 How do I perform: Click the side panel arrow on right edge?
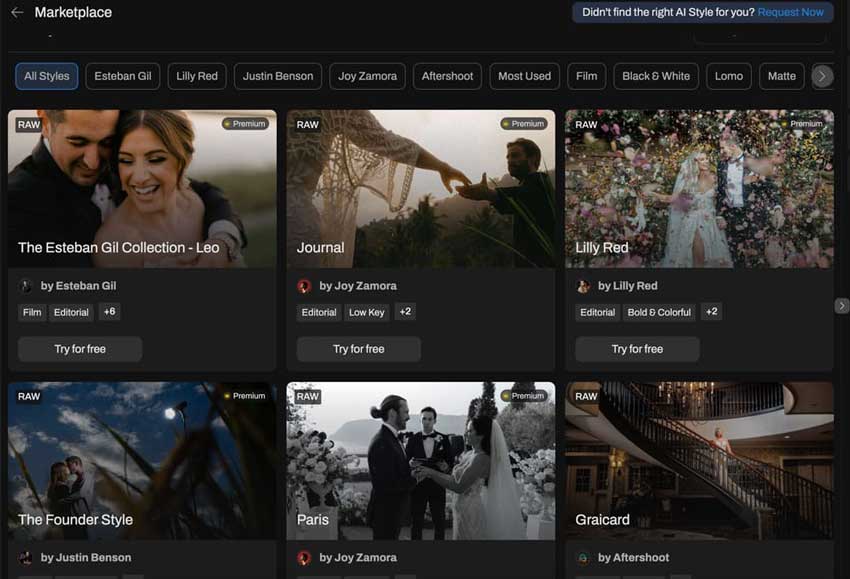[x=841, y=306]
